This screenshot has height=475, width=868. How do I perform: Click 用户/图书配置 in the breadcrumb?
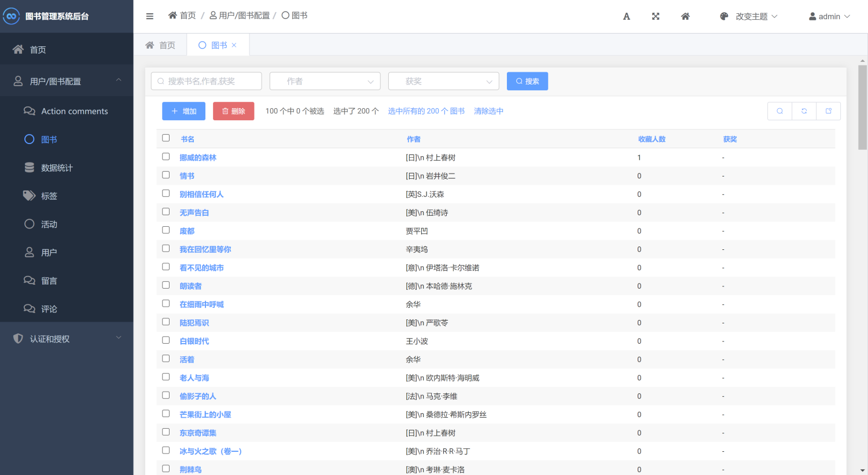240,16
